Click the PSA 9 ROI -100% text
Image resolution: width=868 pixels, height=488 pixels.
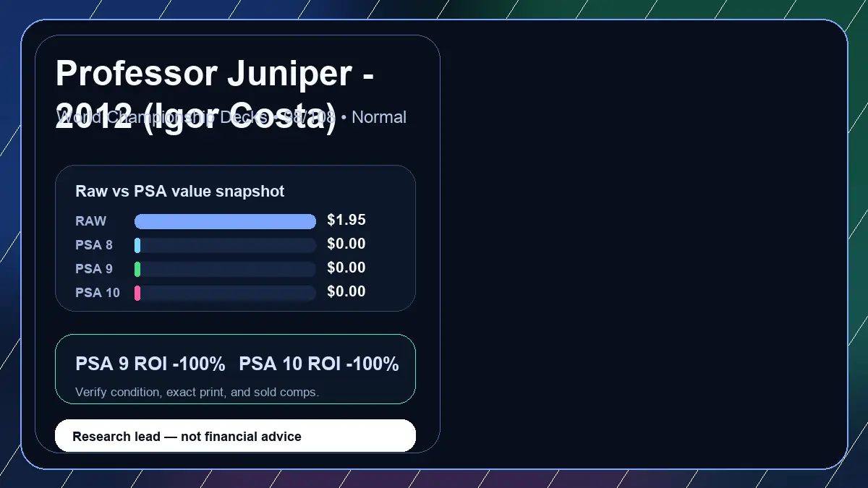click(x=150, y=364)
